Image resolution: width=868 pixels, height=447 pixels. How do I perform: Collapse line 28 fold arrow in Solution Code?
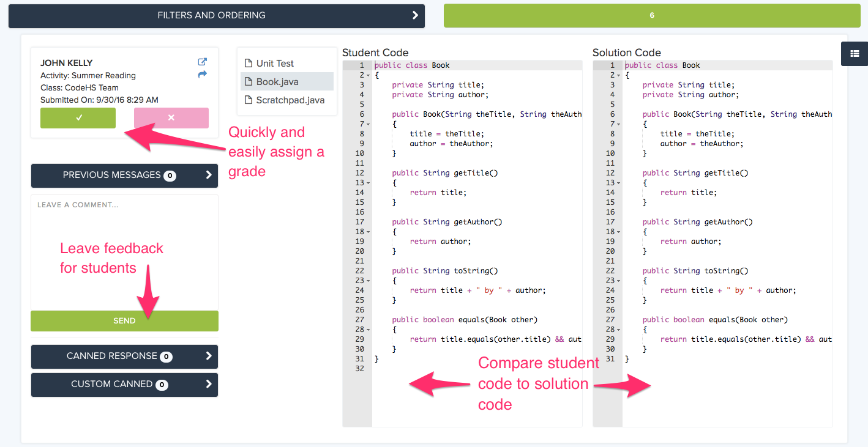[619, 330]
